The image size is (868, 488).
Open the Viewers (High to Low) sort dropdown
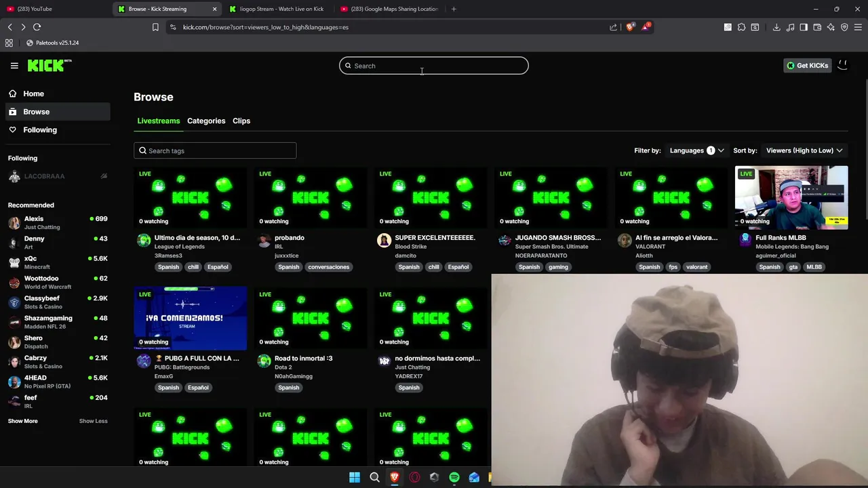pos(804,150)
